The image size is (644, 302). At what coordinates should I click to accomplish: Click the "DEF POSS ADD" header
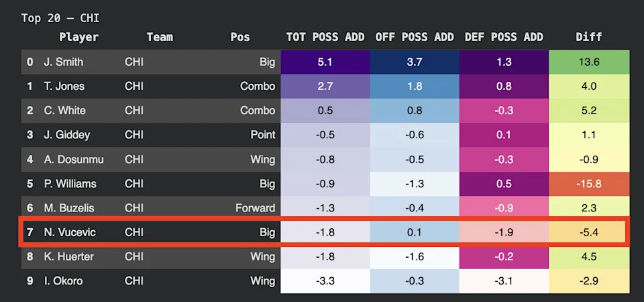click(x=504, y=37)
